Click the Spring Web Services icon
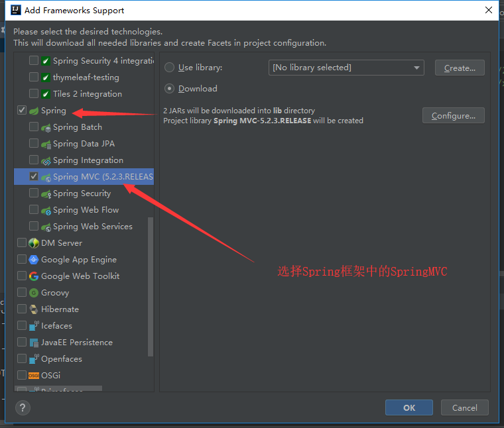The image size is (504, 428). [46, 227]
